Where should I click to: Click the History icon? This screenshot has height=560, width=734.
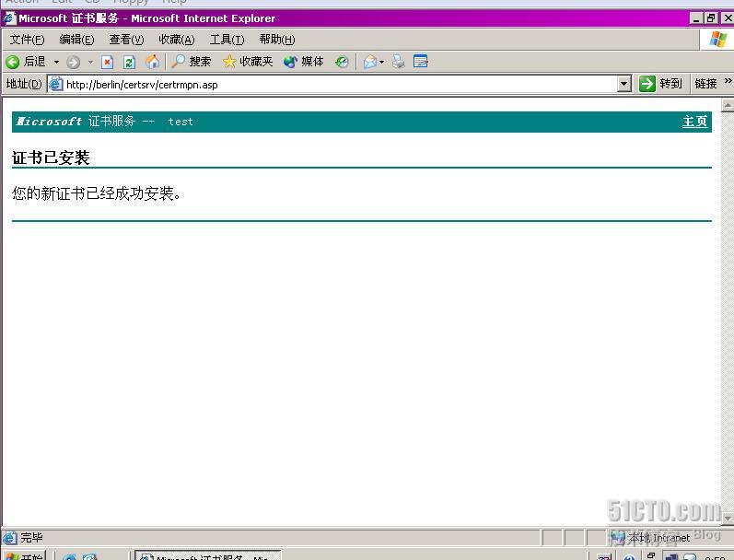(343, 62)
